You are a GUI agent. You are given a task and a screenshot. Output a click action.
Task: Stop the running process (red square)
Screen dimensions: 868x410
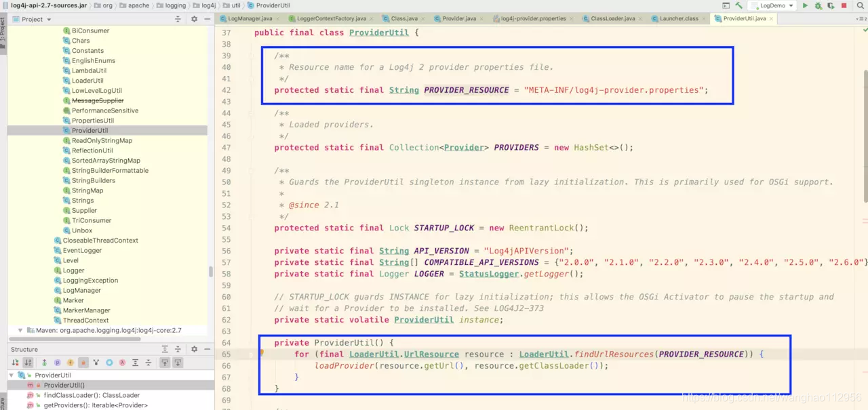(843, 5)
